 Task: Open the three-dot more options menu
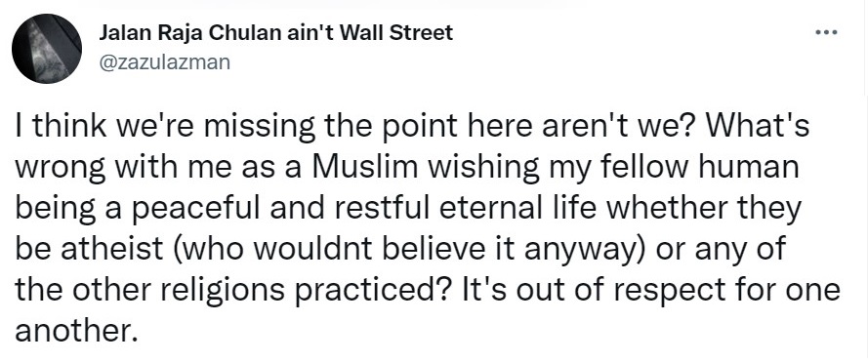point(827,32)
